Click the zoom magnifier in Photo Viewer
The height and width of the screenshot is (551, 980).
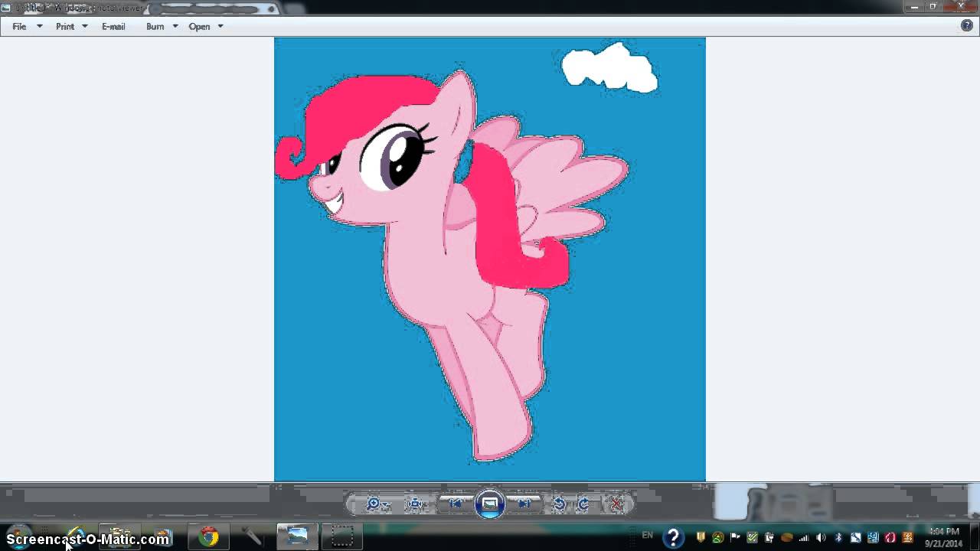point(374,504)
